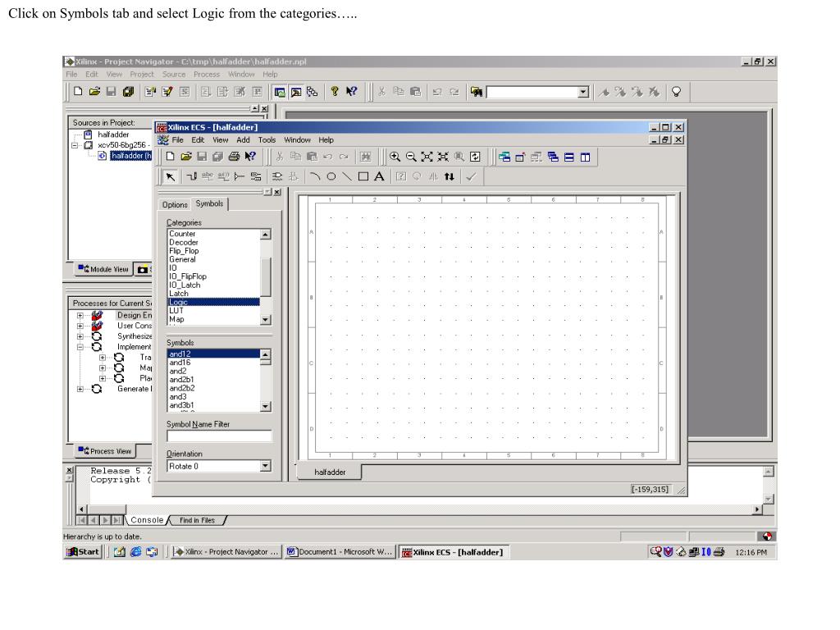Open the Tools menu in ECS

tap(267, 139)
